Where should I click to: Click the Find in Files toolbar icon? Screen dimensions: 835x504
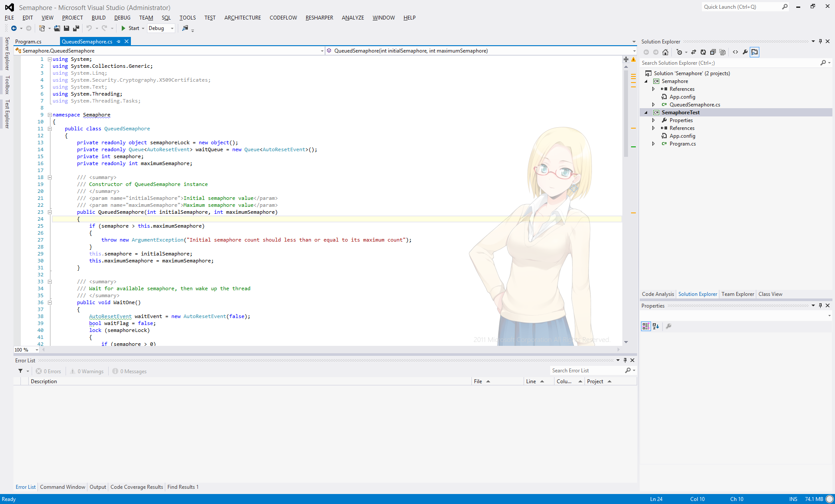pos(185,28)
